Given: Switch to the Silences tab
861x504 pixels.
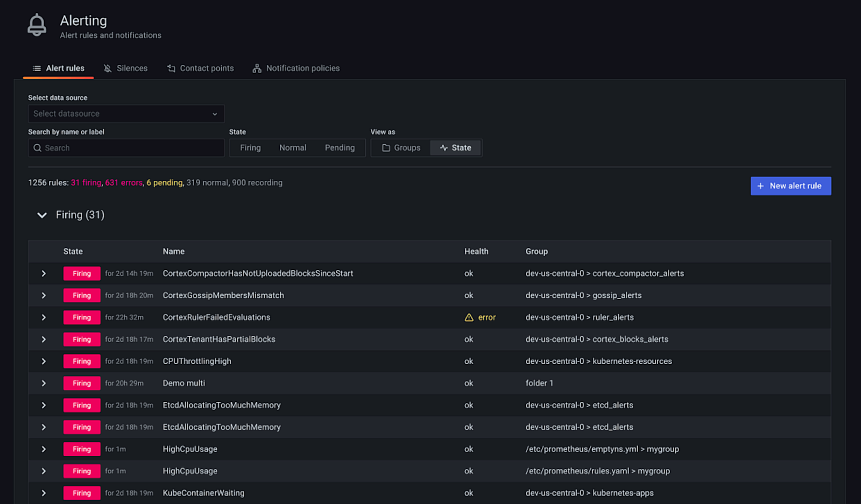Looking at the screenshot, I should click(132, 68).
